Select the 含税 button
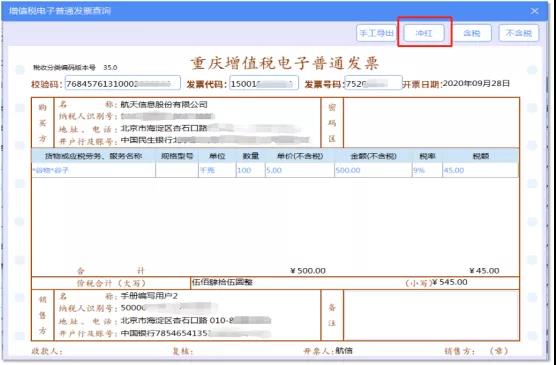Image resolution: width=556 pixels, height=365 pixels. coord(472,33)
